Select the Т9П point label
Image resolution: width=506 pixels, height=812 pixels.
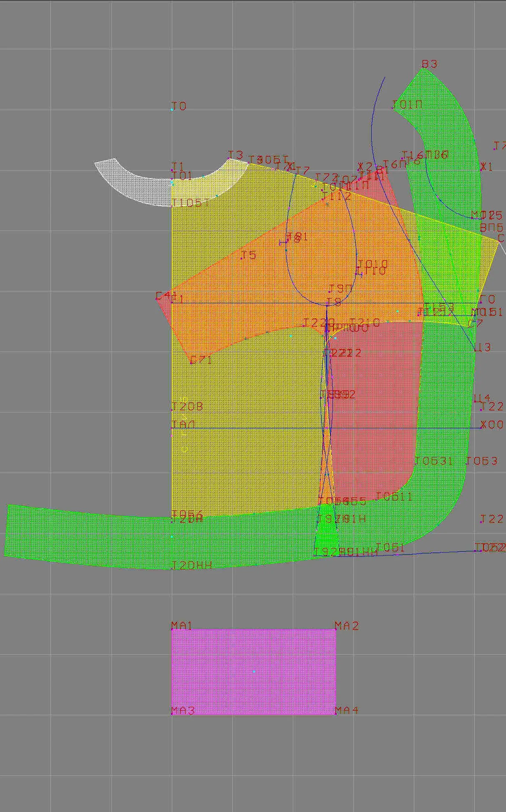point(342,289)
